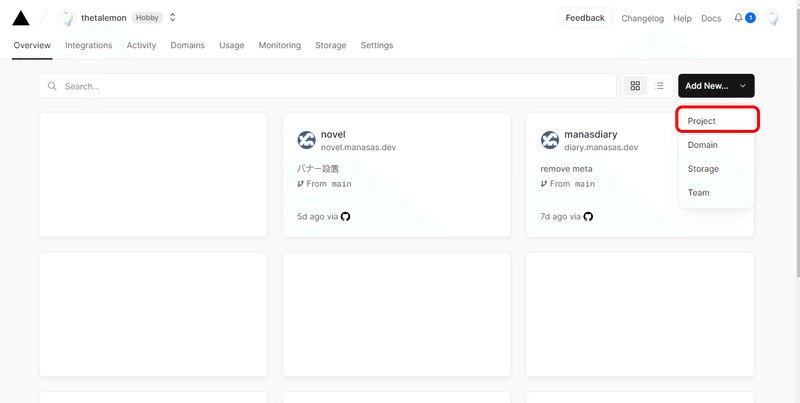Image resolution: width=800 pixels, height=403 pixels.
Task: Choose Storage from Add New menu
Action: tap(717, 169)
